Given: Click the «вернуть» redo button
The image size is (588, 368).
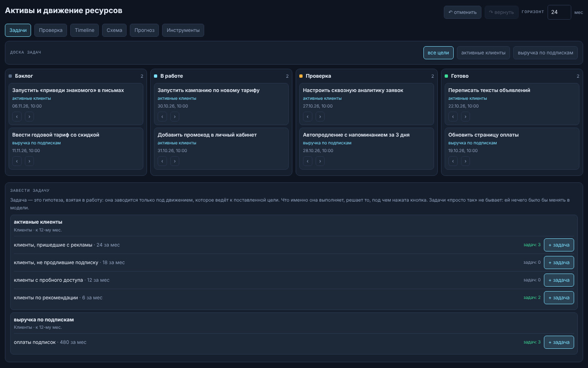Looking at the screenshot, I should (501, 12).
